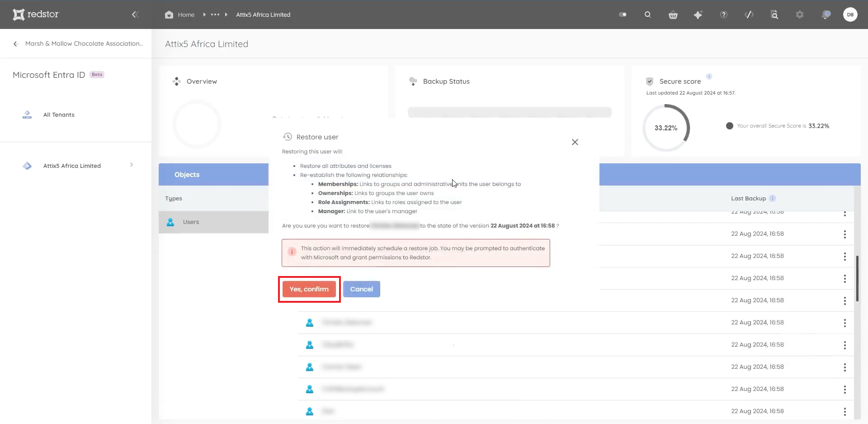Click the All Tenants icon
This screenshot has width=868, height=424.
tap(27, 114)
